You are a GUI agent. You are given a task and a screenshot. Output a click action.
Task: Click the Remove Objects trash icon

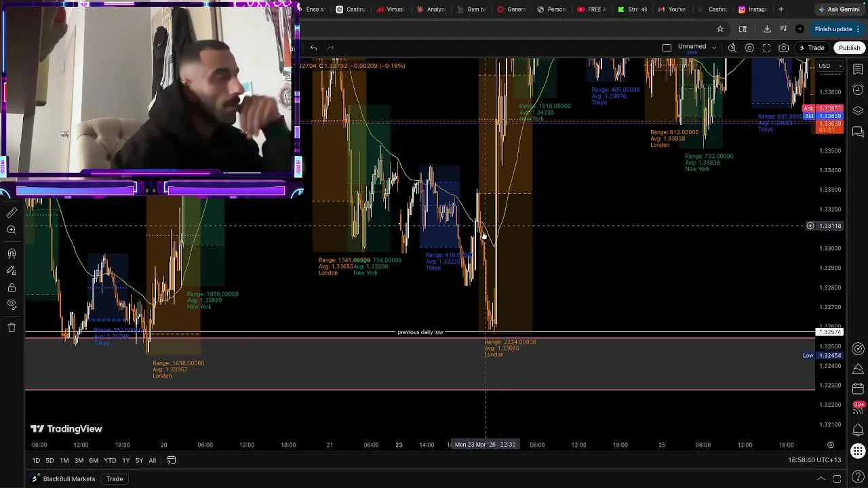point(12,327)
